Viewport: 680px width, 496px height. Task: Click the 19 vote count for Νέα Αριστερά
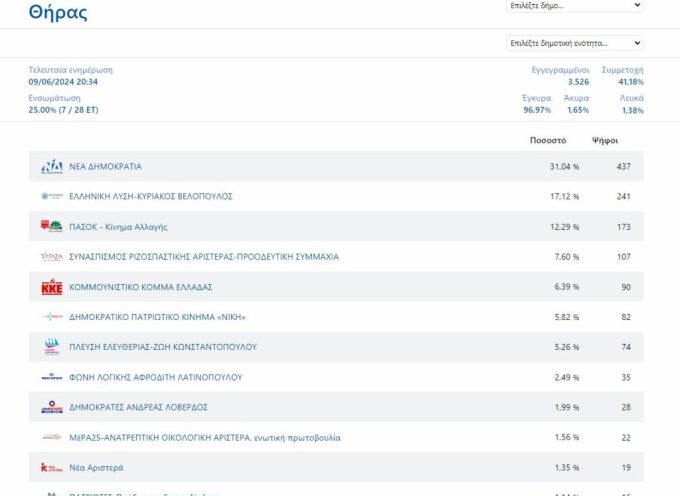tap(626, 467)
